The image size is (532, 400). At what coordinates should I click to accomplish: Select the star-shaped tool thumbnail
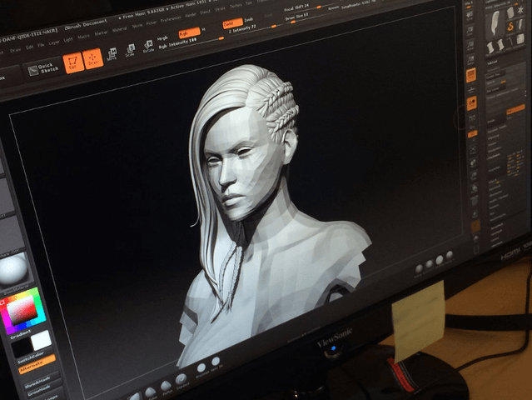(521, 11)
